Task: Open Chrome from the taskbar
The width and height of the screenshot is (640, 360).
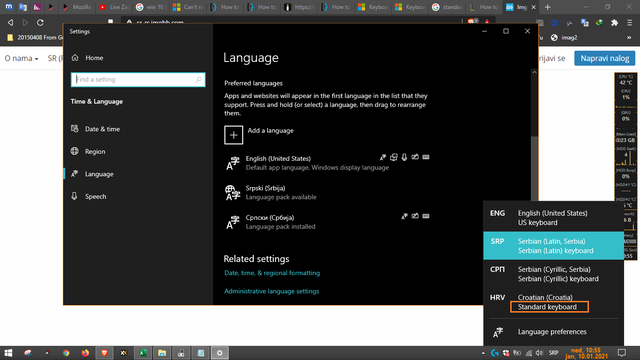Action: (x=66, y=353)
